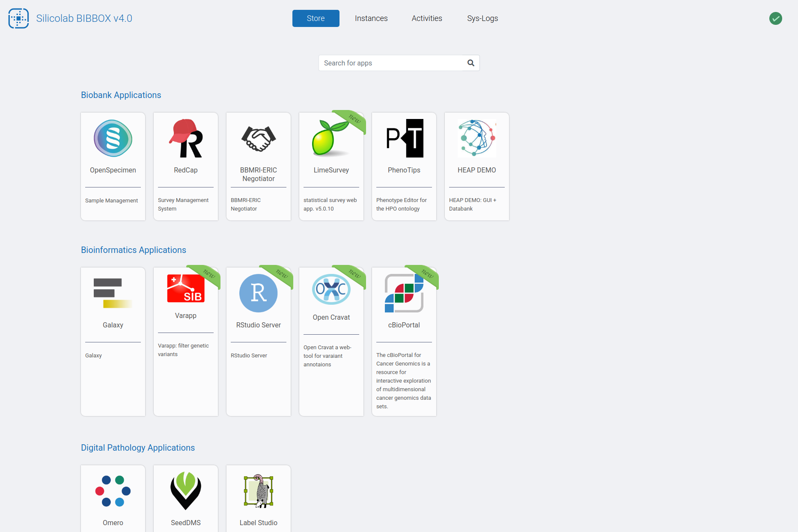Click the cBioPortal Cancer Genomics description

pyautogui.click(x=404, y=380)
